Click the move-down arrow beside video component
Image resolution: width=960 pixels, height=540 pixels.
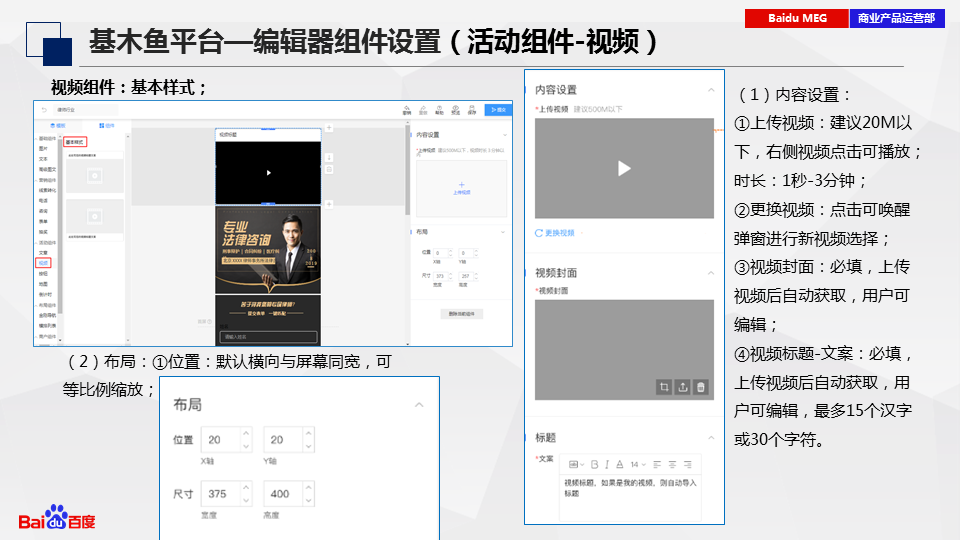[329, 158]
